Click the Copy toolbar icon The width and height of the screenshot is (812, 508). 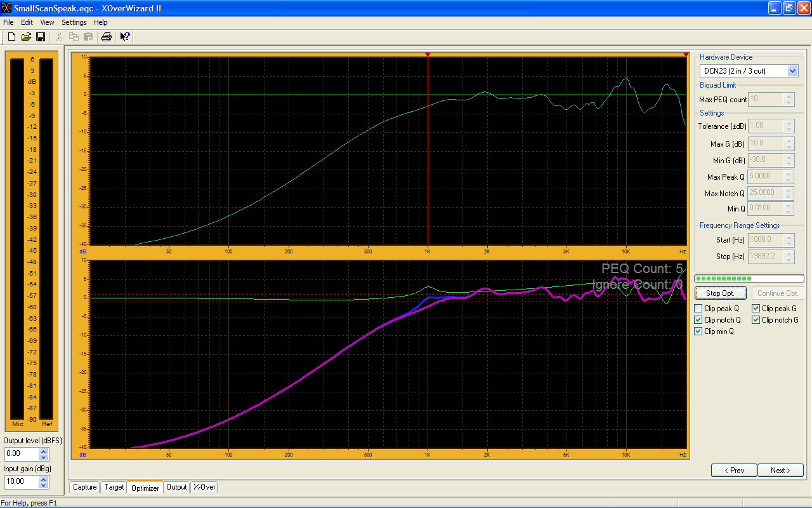(74, 37)
